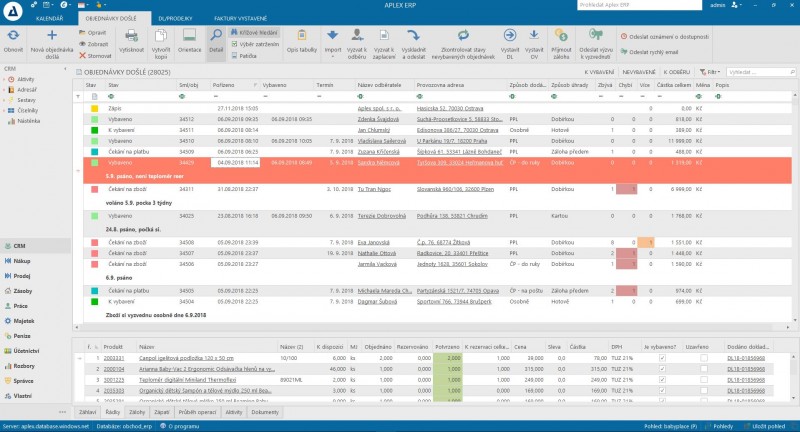
Task: Open the Záznamy tab in bottom panel
Action: coord(137,412)
